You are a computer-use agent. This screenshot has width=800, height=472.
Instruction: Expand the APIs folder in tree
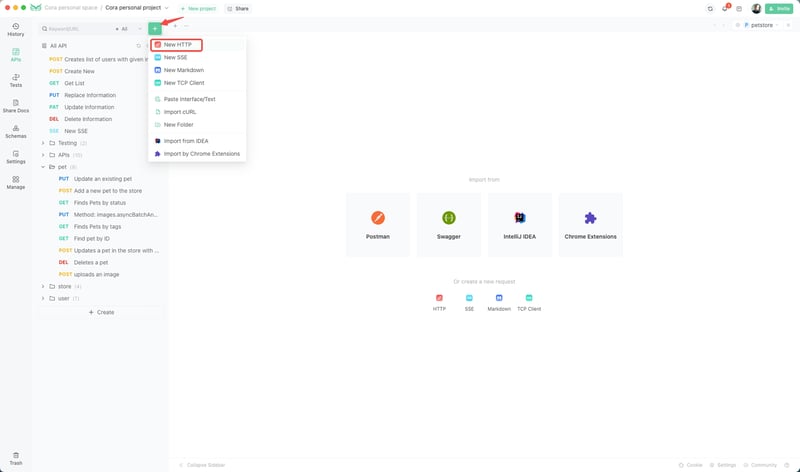(x=43, y=155)
